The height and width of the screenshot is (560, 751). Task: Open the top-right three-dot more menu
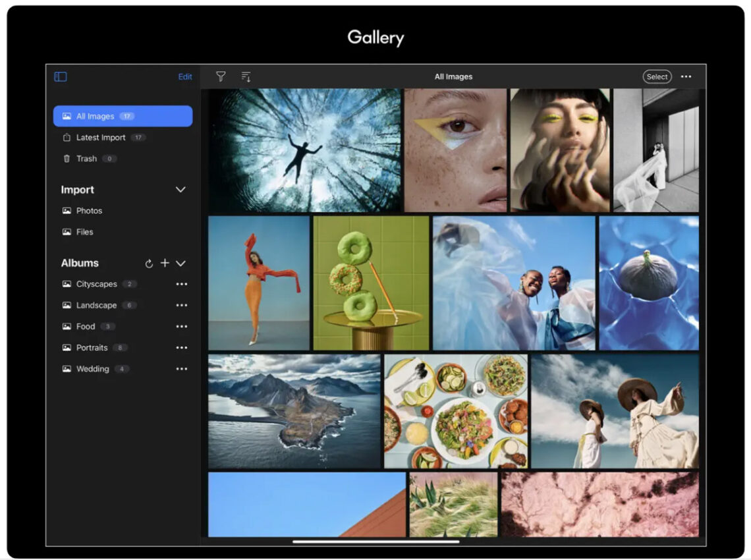point(686,77)
